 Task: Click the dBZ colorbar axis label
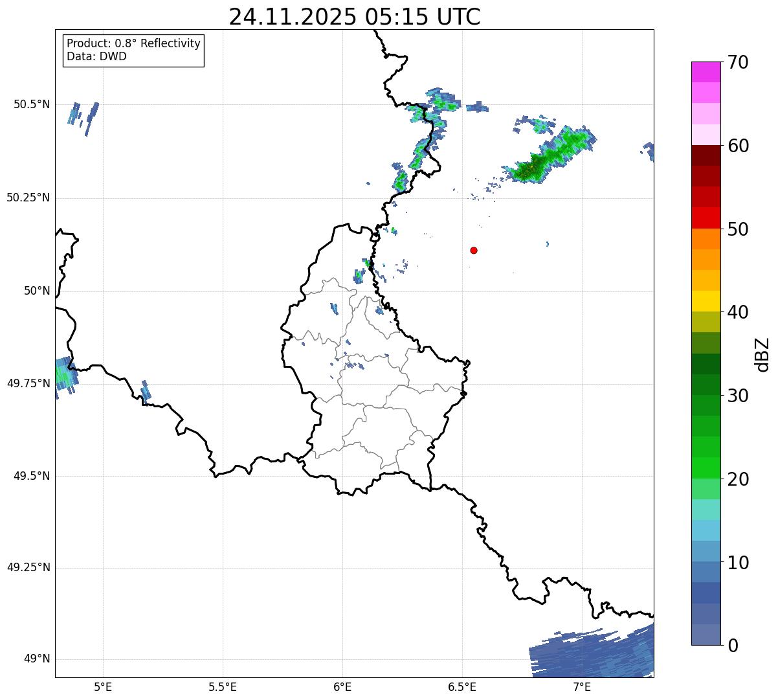[x=762, y=354]
